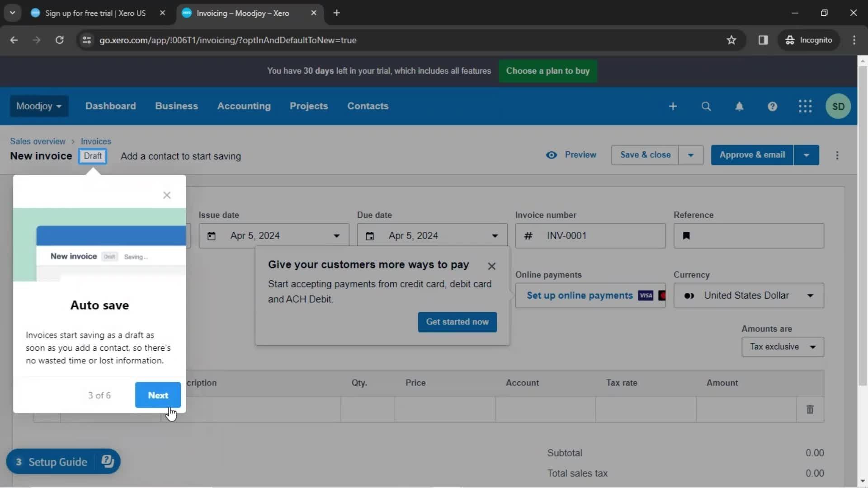Switch to the 'Sign up for free trial' tab
This screenshot has width=868, height=488.
pos(95,13)
